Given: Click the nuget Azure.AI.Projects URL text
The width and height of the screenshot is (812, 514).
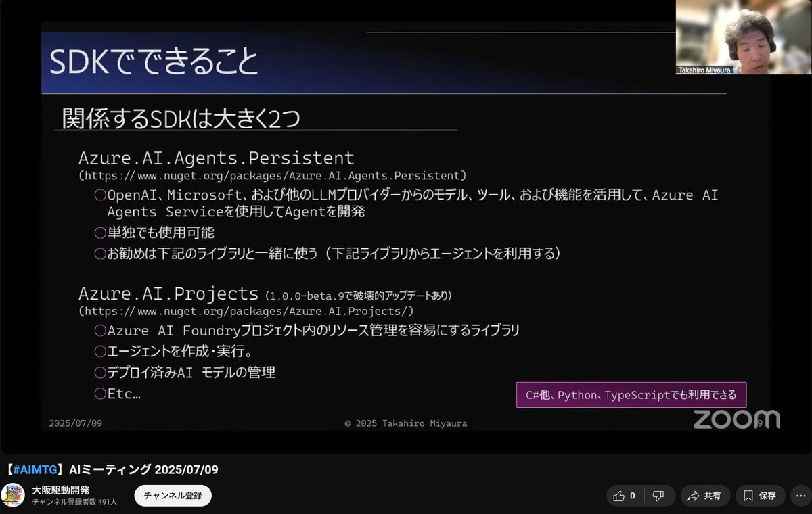Looking at the screenshot, I should (x=246, y=312).
